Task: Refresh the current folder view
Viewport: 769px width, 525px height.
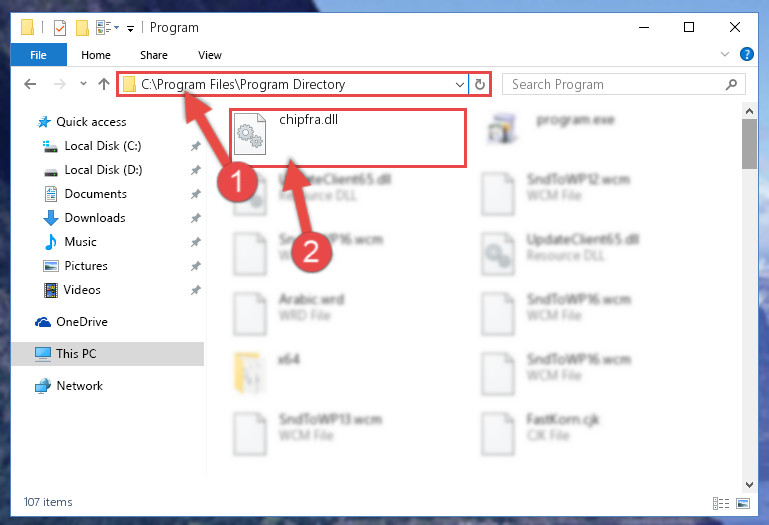Action: pos(480,84)
